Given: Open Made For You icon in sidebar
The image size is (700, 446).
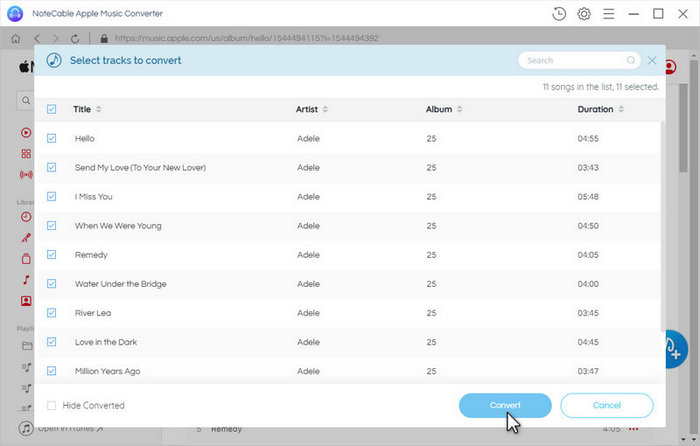Looking at the screenshot, I should coord(26,300).
